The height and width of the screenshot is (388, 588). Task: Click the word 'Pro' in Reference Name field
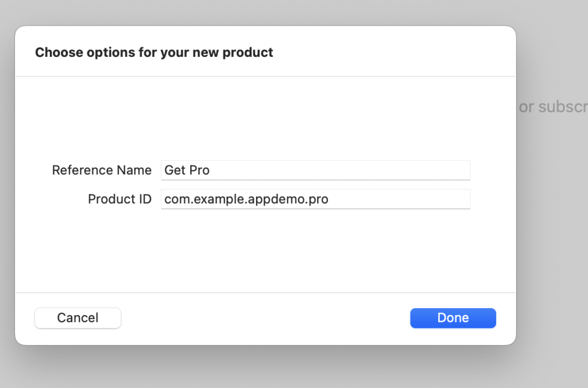[199, 170]
